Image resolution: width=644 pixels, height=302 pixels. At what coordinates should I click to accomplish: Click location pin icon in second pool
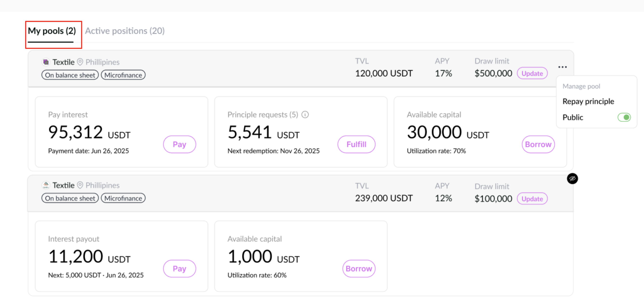pyautogui.click(x=80, y=185)
